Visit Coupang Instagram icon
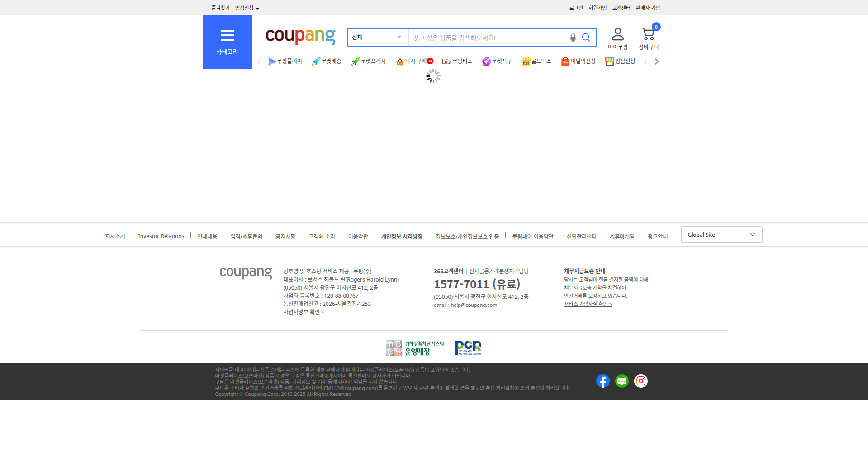 point(641,381)
